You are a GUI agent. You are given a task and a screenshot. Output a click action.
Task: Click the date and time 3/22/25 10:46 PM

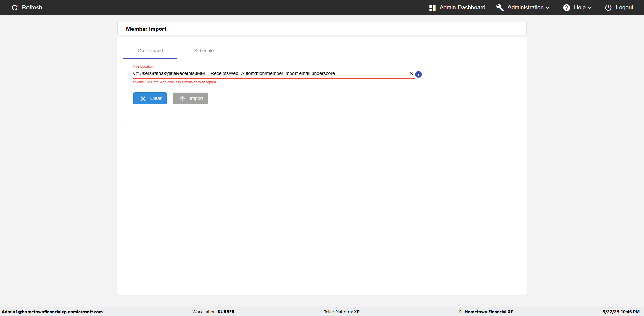pyautogui.click(x=621, y=312)
